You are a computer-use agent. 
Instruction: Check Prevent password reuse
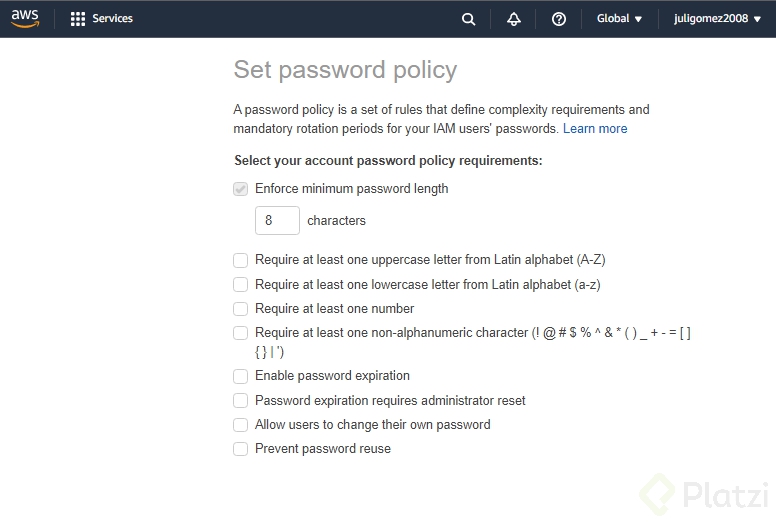(240, 449)
